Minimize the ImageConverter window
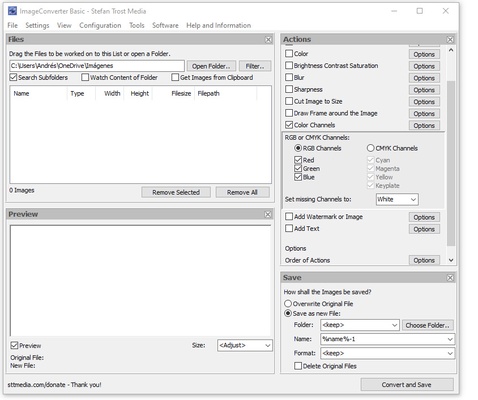This screenshot has height=400, width=478. coord(394,11)
